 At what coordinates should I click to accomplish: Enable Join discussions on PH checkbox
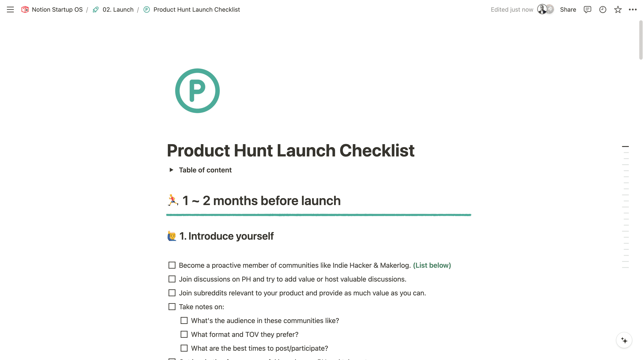(x=172, y=279)
